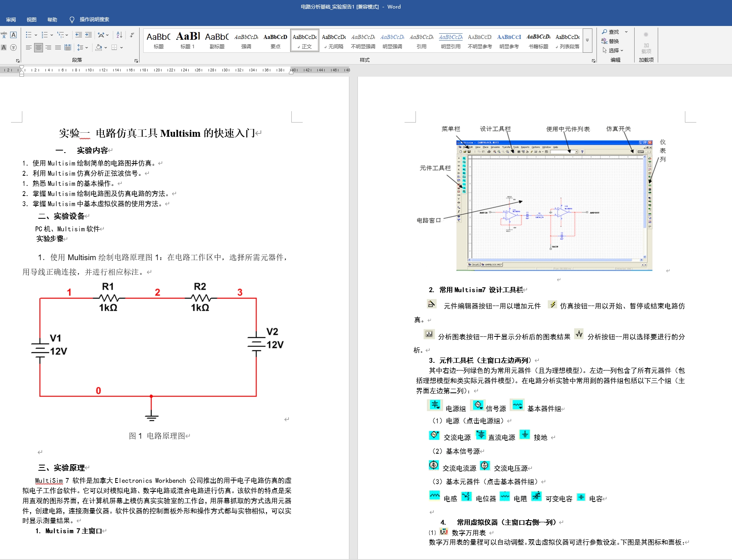732x560 pixels.
Task: Apply the 书籍标题 style
Action: (538, 41)
